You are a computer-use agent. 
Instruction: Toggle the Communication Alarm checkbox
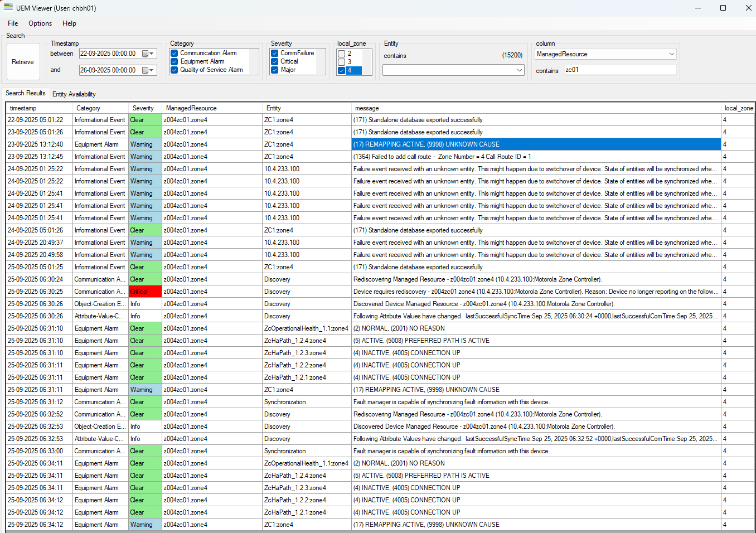[175, 53]
